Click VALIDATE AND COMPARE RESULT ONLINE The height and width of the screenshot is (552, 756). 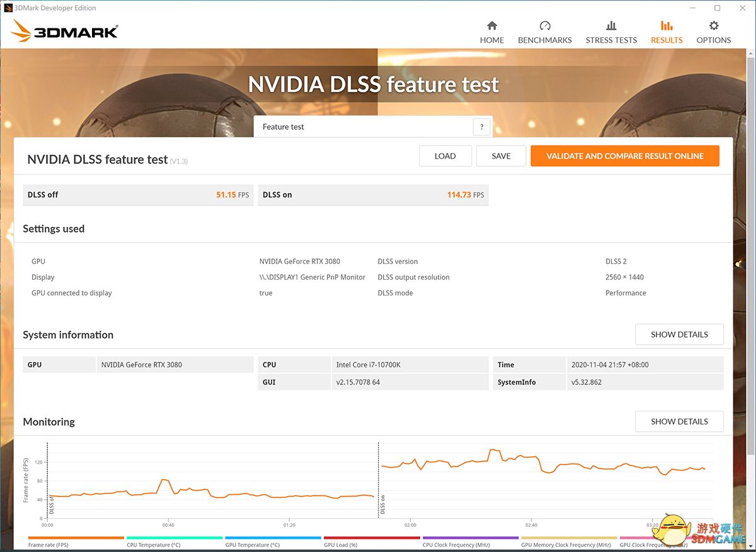(x=625, y=156)
